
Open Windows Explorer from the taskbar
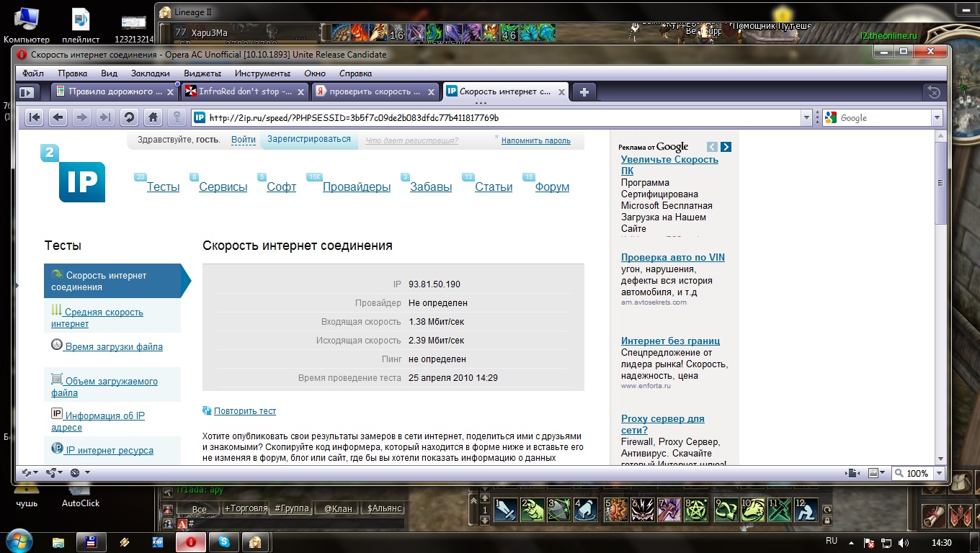coord(58,542)
